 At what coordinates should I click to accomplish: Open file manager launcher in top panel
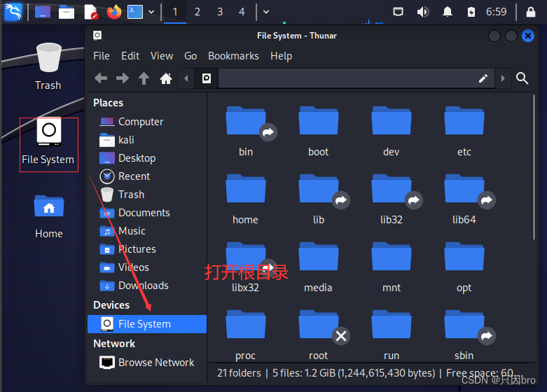[x=67, y=12]
